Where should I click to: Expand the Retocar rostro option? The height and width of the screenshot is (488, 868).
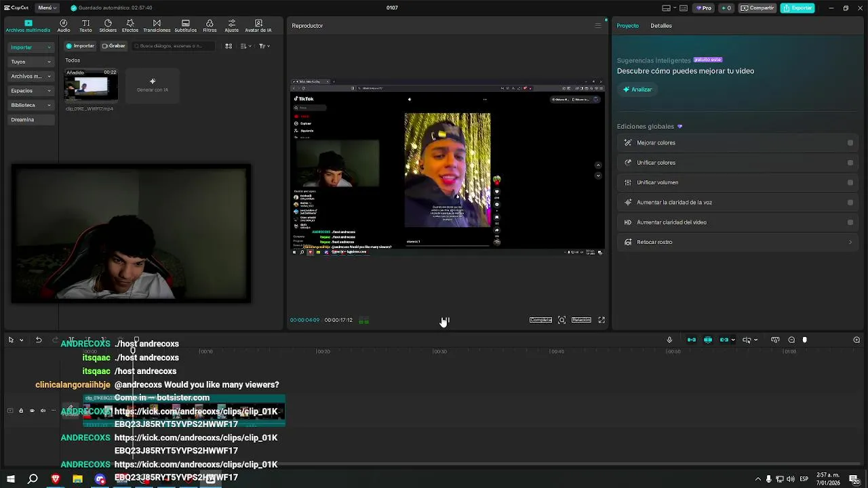pos(850,242)
